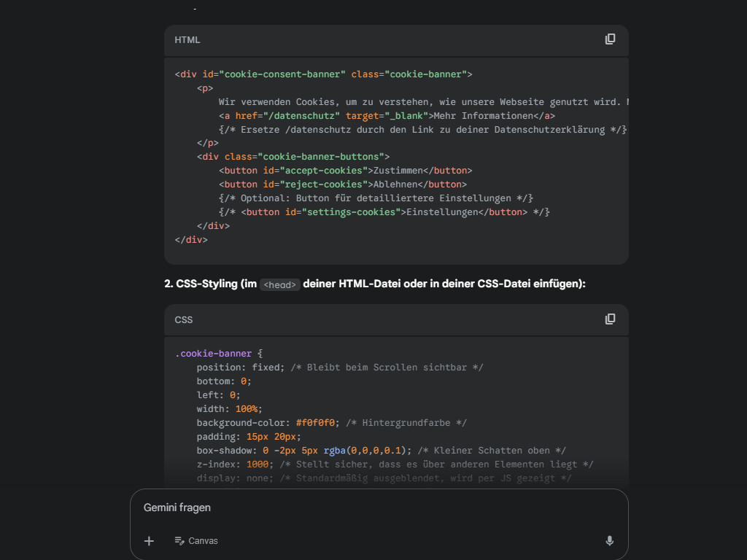Copy the HTML code block

[x=610, y=39]
